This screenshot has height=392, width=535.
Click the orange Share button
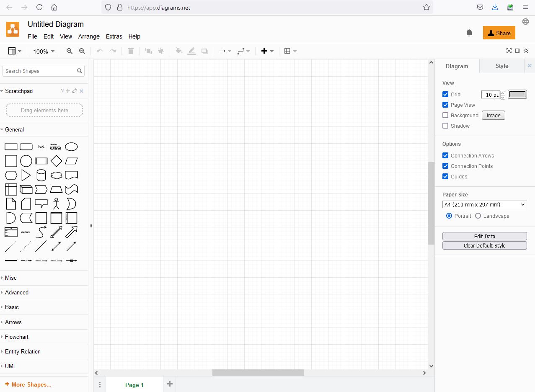(x=499, y=33)
